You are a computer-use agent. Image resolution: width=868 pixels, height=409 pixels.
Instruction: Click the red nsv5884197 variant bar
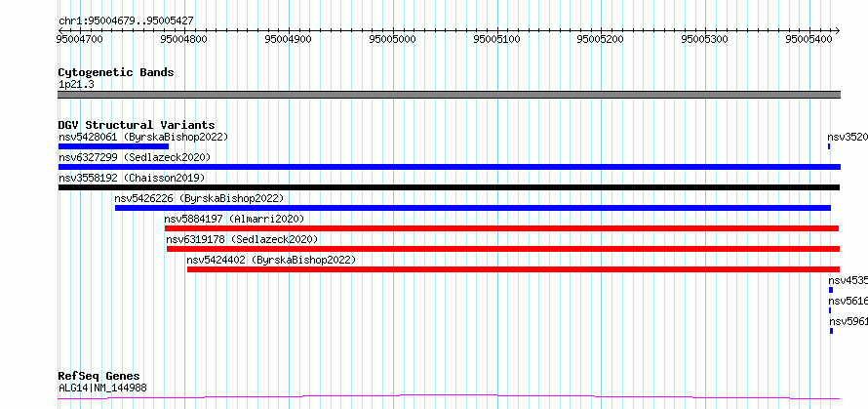[501, 228]
